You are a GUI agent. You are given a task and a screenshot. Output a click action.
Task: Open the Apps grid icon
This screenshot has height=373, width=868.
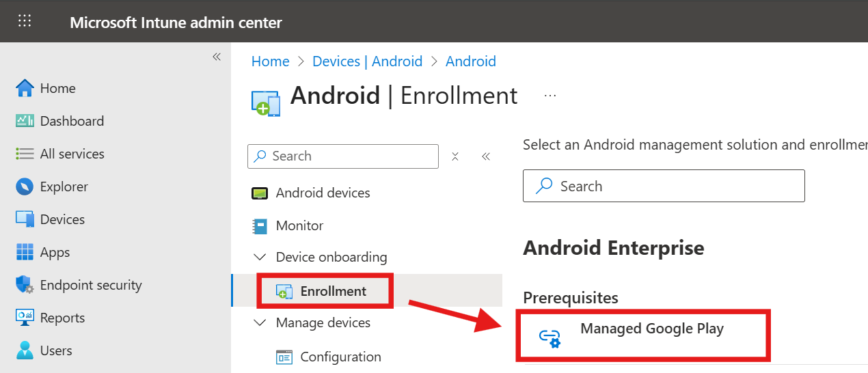[x=25, y=252]
